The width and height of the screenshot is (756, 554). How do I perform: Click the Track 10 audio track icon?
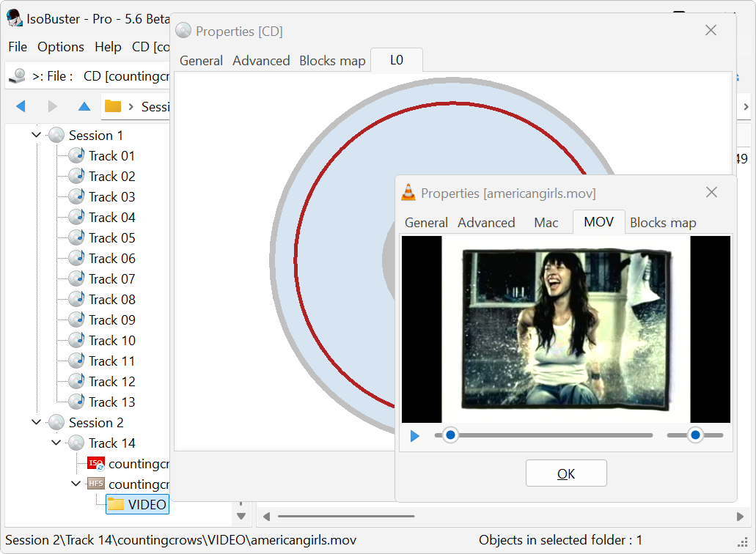pos(77,340)
